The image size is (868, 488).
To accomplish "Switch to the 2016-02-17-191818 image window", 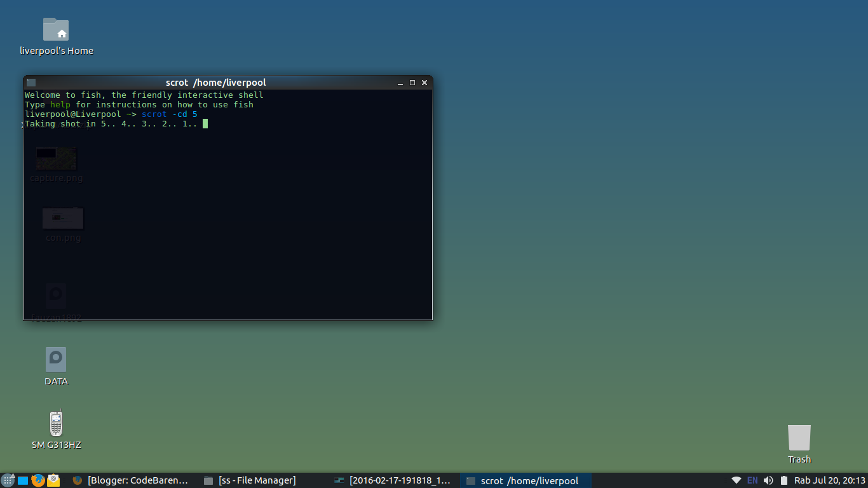I will (393, 481).
